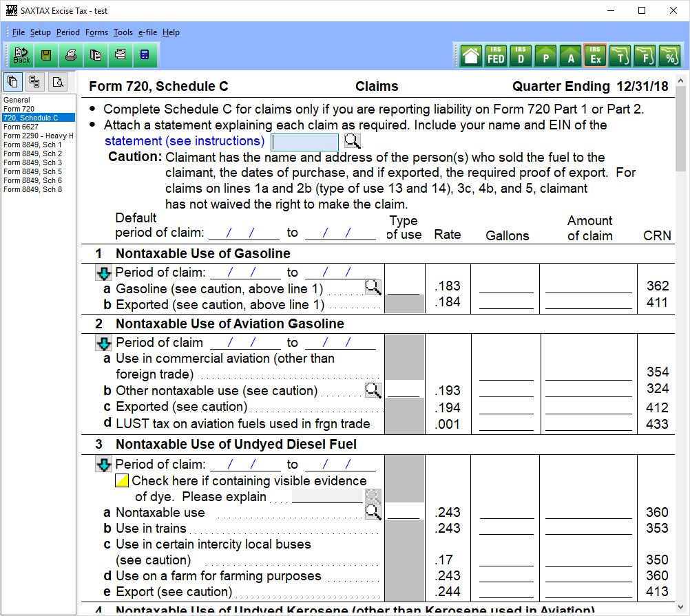Click Amount of claim for farming purposes line
690x616 pixels.
589,575
